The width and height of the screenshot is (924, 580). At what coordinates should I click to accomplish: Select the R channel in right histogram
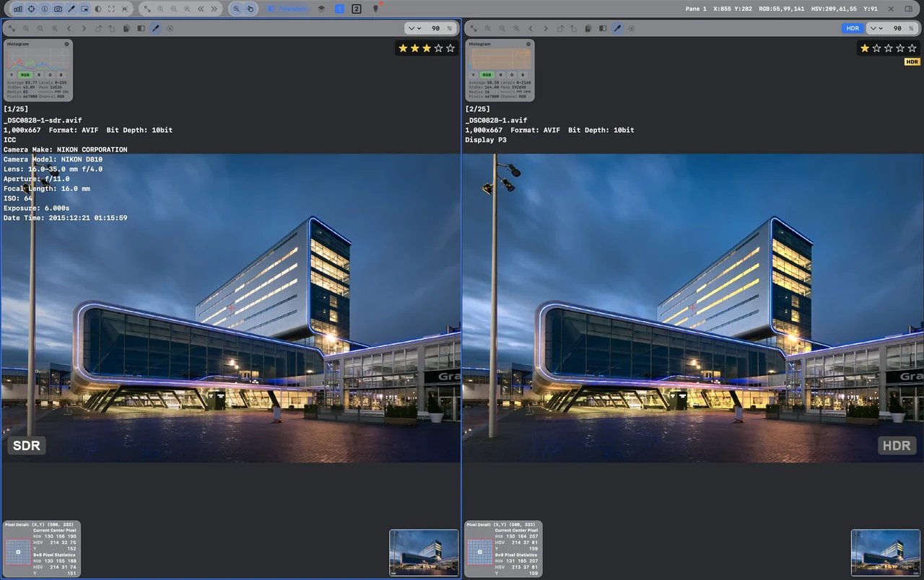coord(501,74)
